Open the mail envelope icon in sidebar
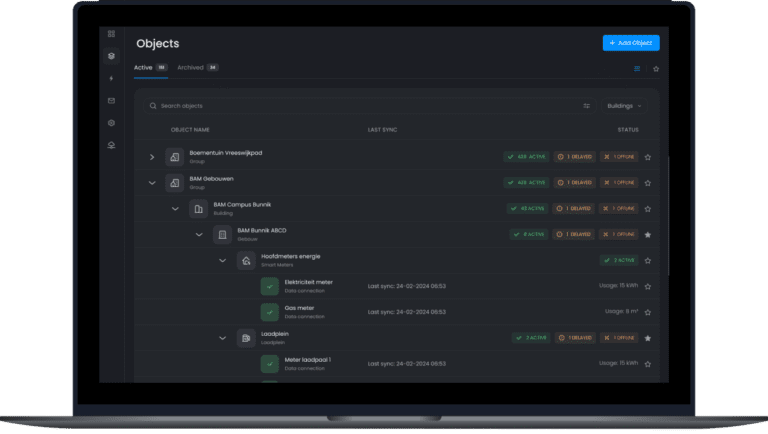Image resolution: width=768 pixels, height=434 pixels. coord(112,101)
